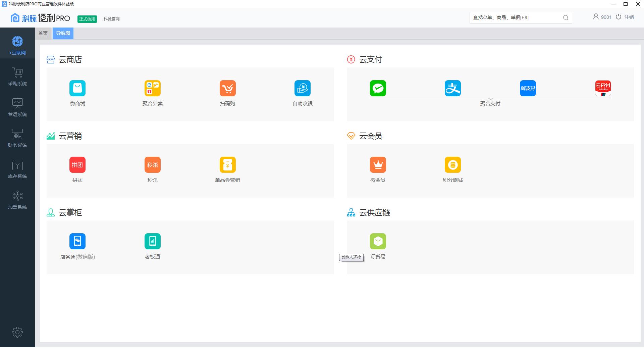This screenshot has width=644, height=349.
Task: Open 自助收银 self-checkout icon
Action: point(303,88)
